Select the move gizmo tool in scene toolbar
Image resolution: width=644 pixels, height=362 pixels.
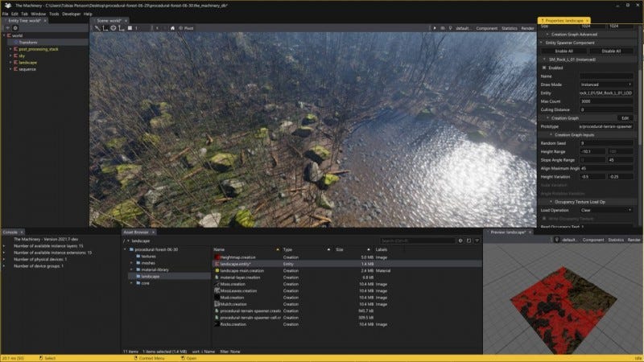(105, 28)
